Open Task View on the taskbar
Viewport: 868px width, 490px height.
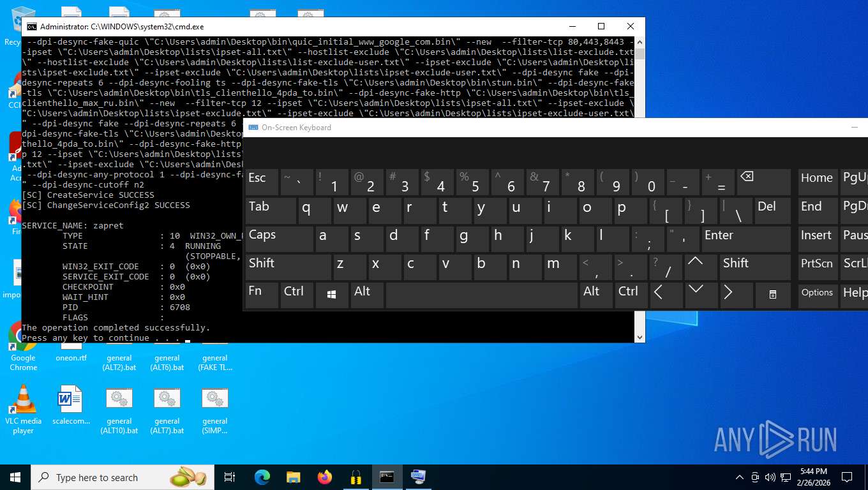click(x=230, y=477)
